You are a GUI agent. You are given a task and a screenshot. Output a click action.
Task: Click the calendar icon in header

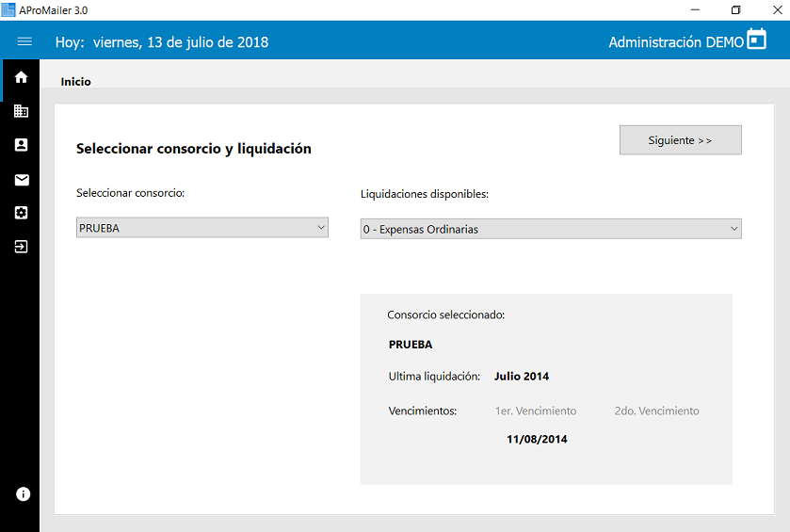pyautogui.click(x=757, y=40)
